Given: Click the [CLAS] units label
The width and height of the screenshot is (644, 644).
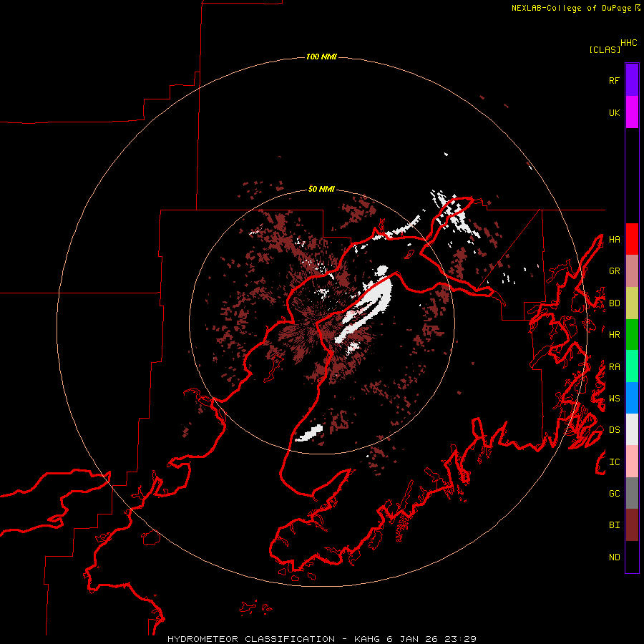Looking at the screenshot, I should pos(605,49).
